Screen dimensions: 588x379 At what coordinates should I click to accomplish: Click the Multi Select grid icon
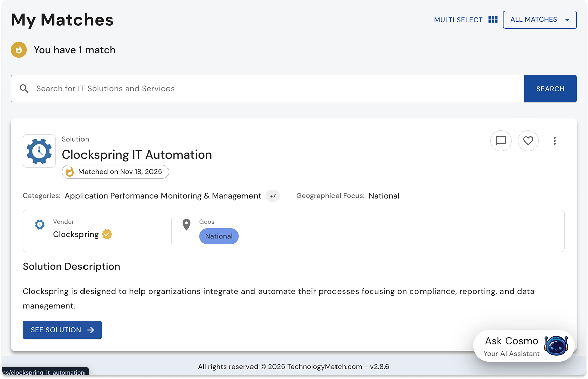pos(493,20)
